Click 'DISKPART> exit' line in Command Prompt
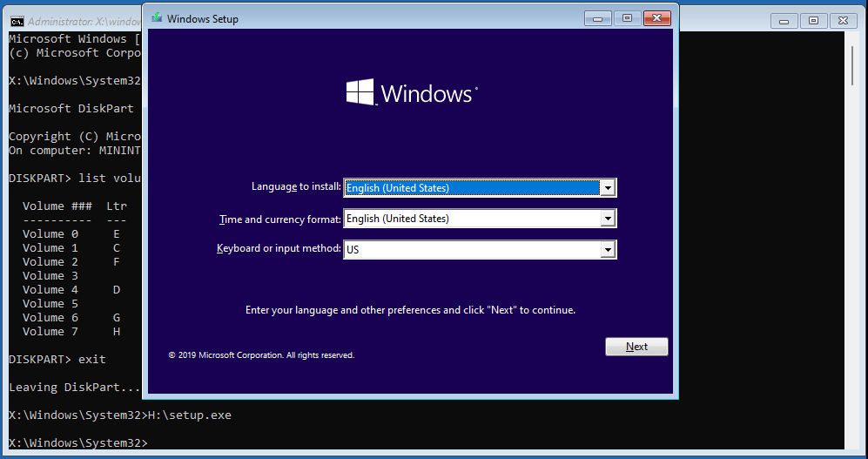Image resolution: width=868 pixels, height=459 pixels. (x=57, y=360)
